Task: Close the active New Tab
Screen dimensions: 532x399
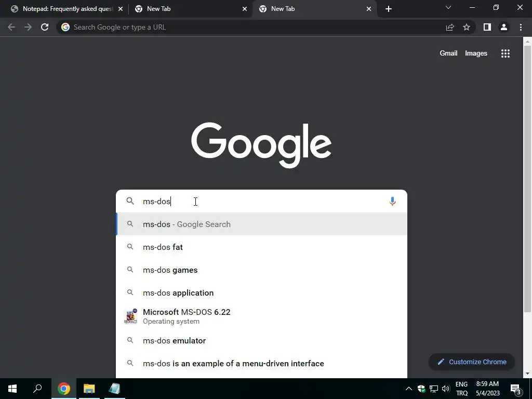Action: (x=369, y=9)
